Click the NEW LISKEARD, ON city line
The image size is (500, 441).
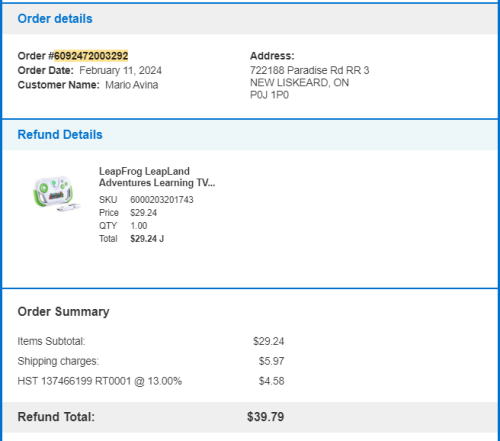click(300, 83)
